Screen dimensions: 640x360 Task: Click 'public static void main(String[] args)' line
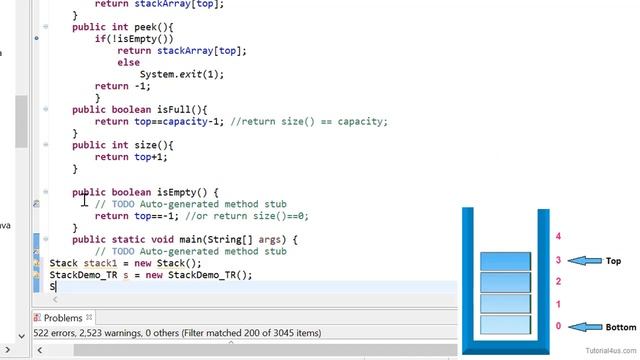pos(185,240)
